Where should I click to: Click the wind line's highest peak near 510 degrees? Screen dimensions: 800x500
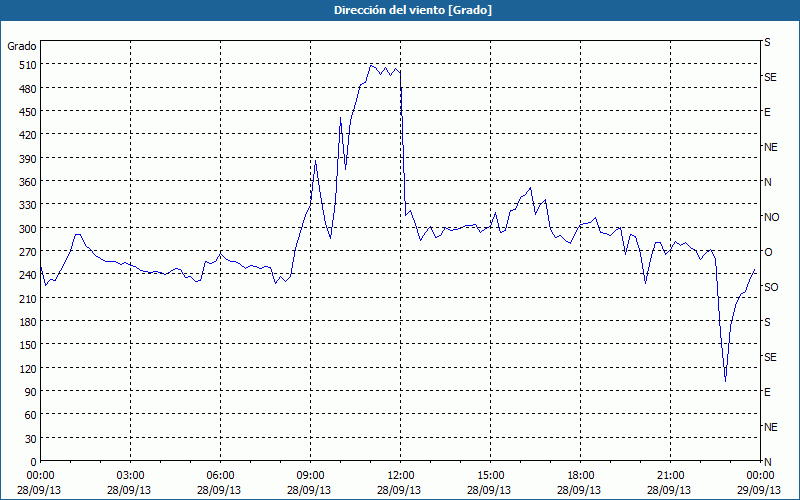371,66
